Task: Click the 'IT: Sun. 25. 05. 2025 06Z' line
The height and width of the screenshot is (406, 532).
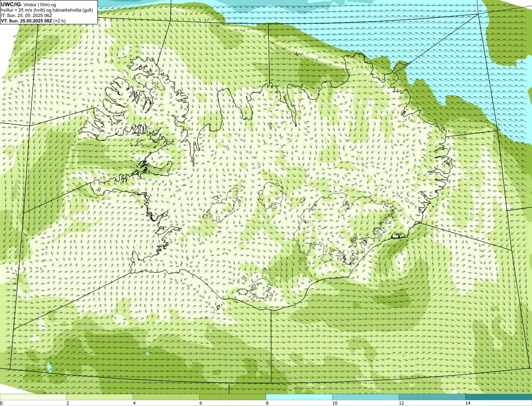Action: coord(26,15)
